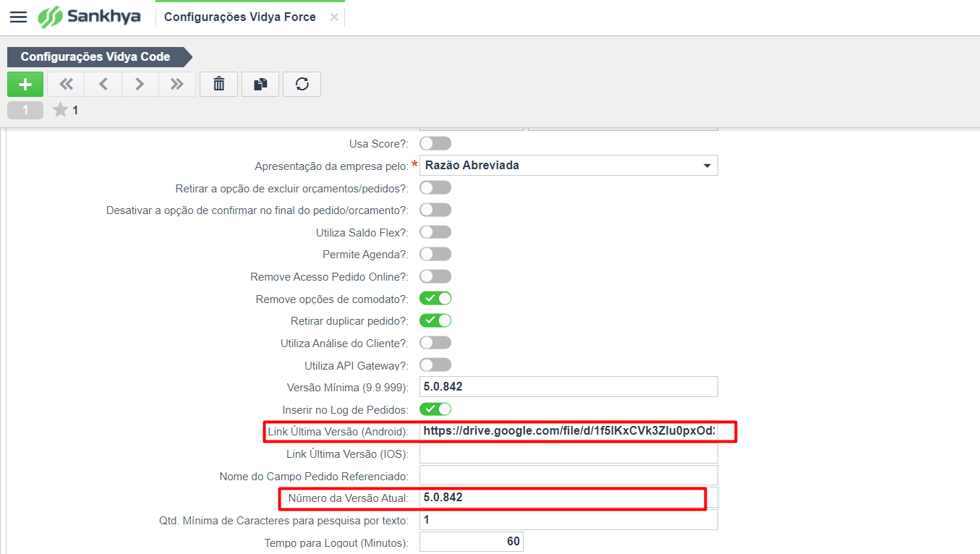Click the Utiliza API Gateway? label

pyautogui.click(x=357, y=366)
